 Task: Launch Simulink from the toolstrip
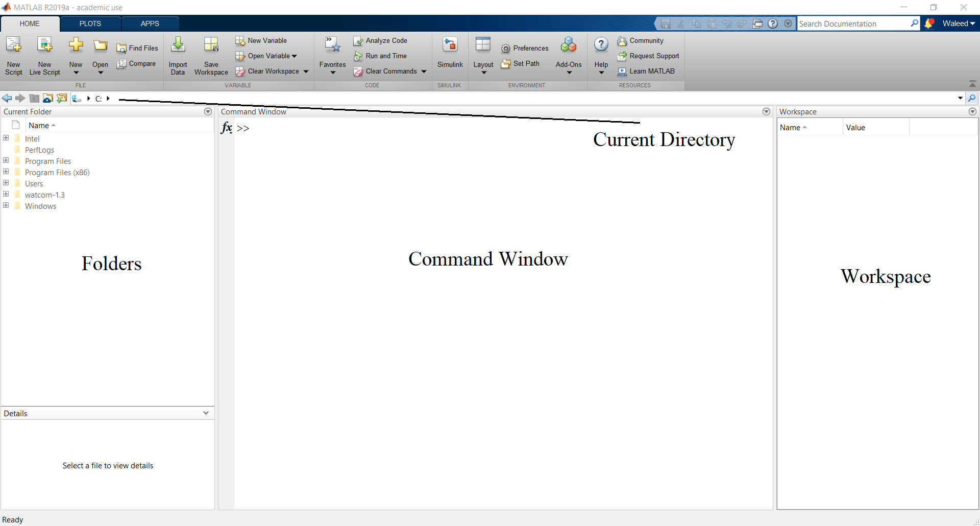(450, 46)
